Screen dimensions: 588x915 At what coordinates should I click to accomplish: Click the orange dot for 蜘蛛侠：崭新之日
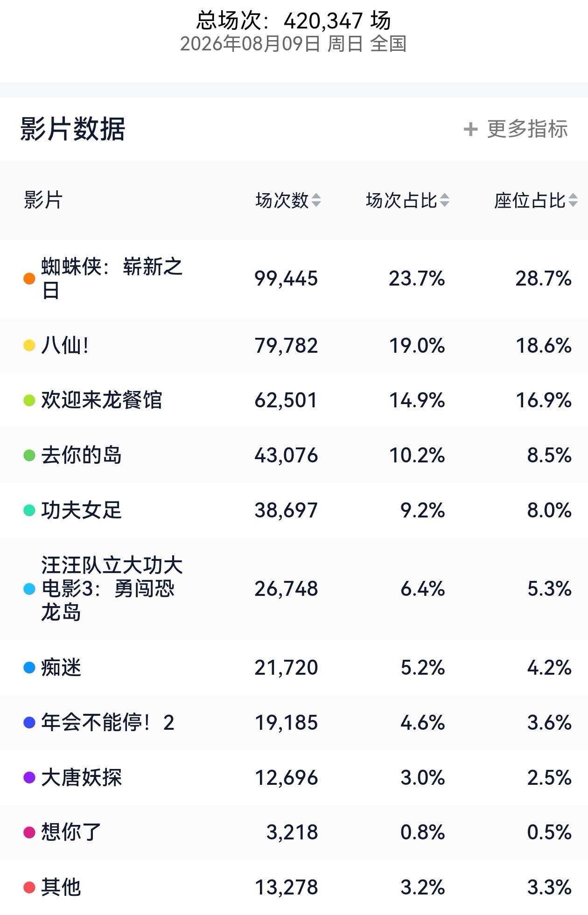pyautogui.click(x=29, y=279)
